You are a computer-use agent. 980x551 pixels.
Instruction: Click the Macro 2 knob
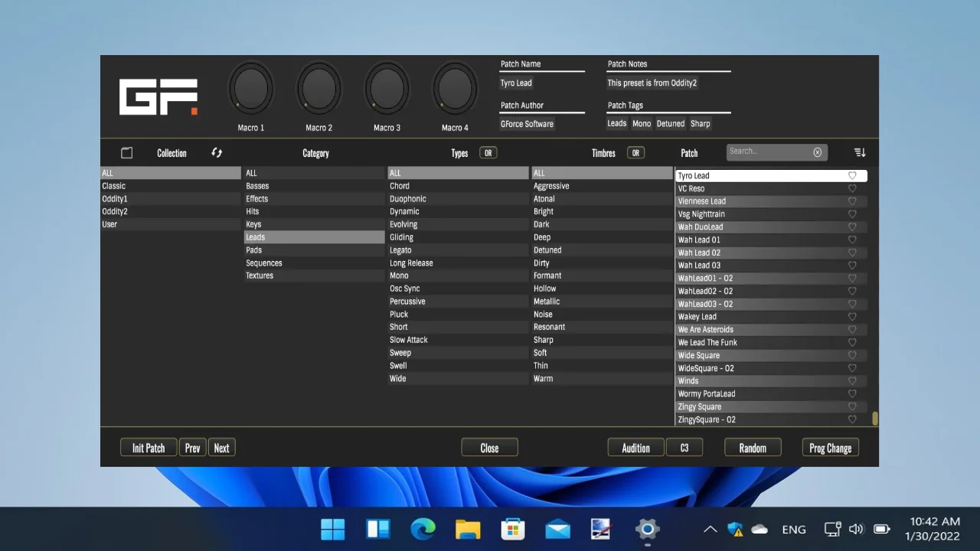tap(319, 90)
